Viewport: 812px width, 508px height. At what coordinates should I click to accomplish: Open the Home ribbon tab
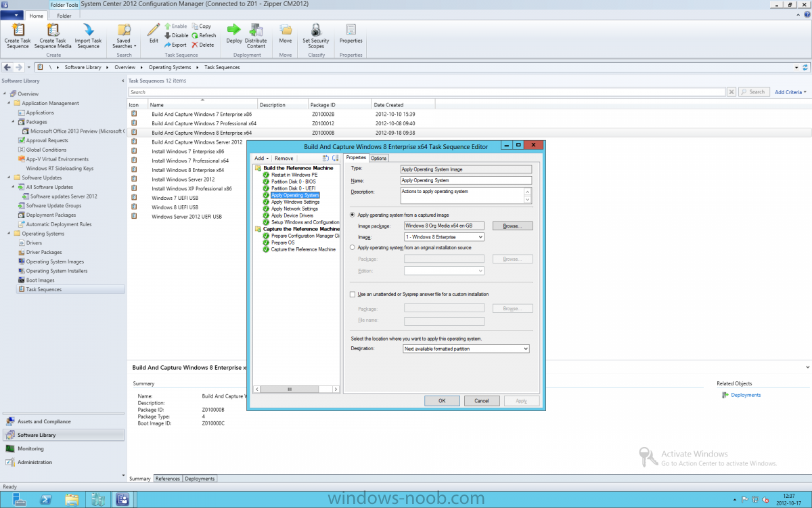point(37,16)
